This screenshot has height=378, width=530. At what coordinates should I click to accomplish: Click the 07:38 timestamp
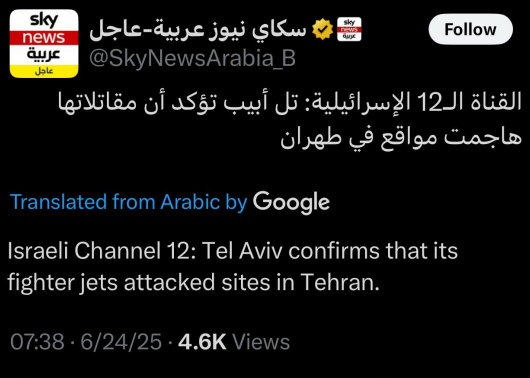coord(37,341)
